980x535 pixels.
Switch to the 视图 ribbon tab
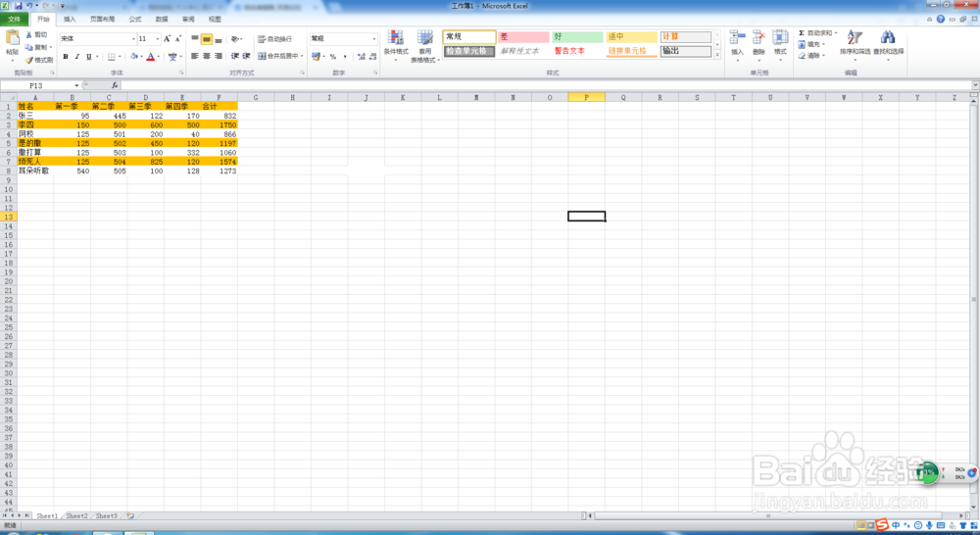215,20
